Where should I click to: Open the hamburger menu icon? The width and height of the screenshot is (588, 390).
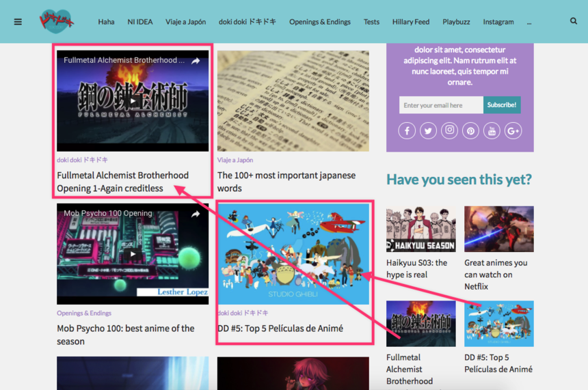pyautogui.click(x=18, y=22)
